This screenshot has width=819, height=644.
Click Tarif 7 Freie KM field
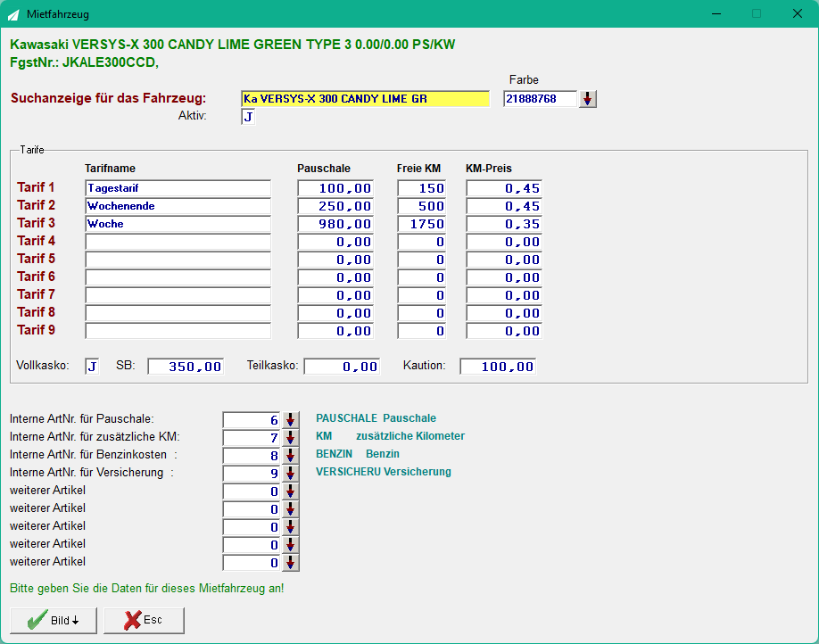click(421, 295)
